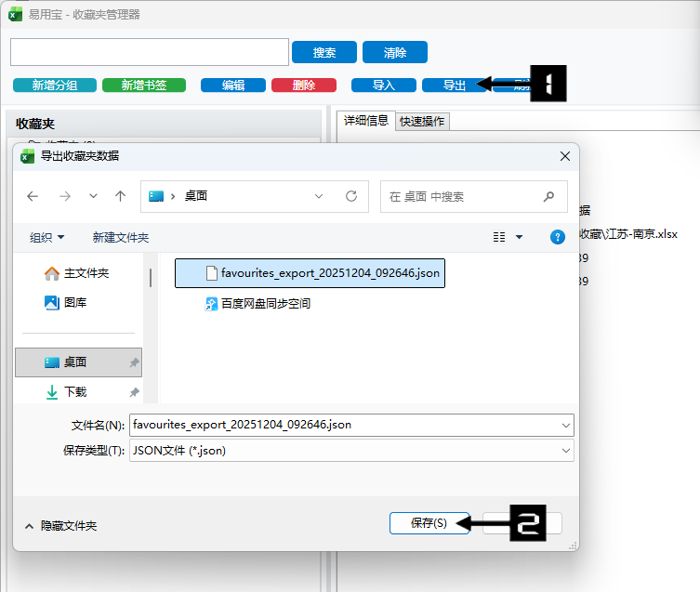Screen dimensions: 700x592
Task: Expand the 组织 menu
Action: [x=46, y=237]
